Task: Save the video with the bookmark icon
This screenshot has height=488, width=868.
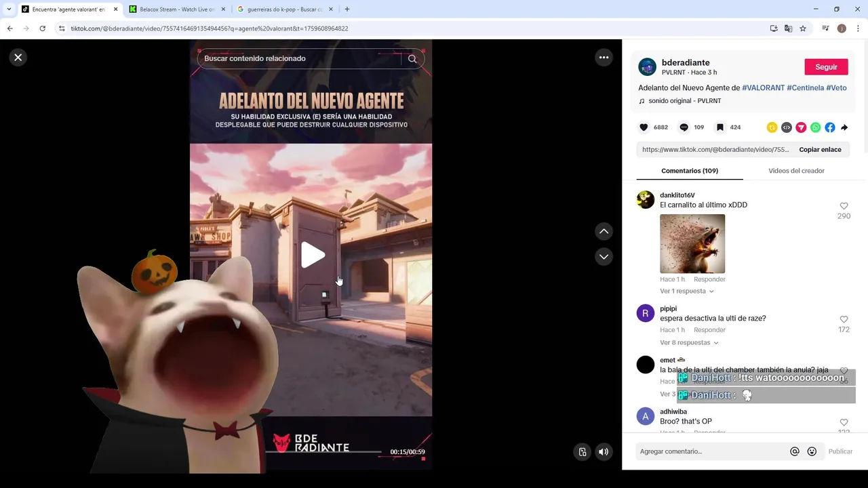Action: 719,127
